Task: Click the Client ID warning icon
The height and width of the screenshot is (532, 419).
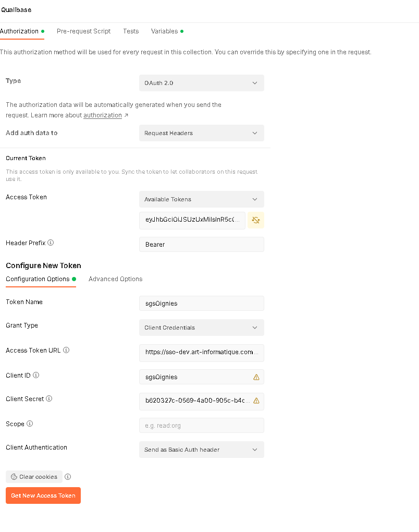Action: pos(256,377)
